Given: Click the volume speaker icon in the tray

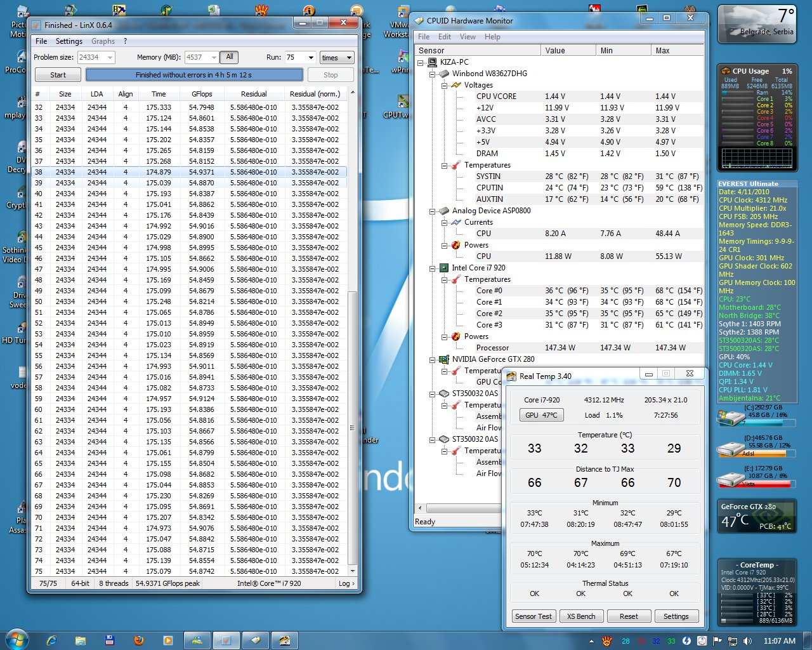Looking at the screenshot, I should pyautogui.click(x=748, y=641).
